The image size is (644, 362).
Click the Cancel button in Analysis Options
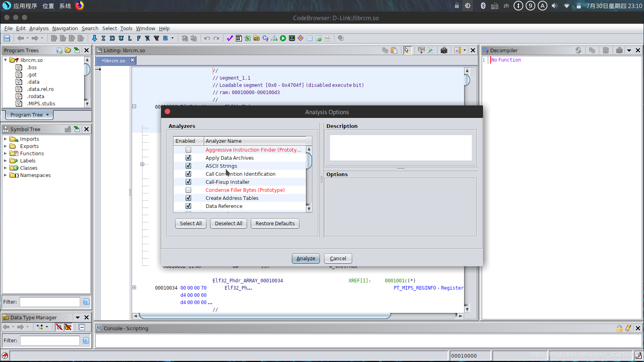[x=338, y=259]
